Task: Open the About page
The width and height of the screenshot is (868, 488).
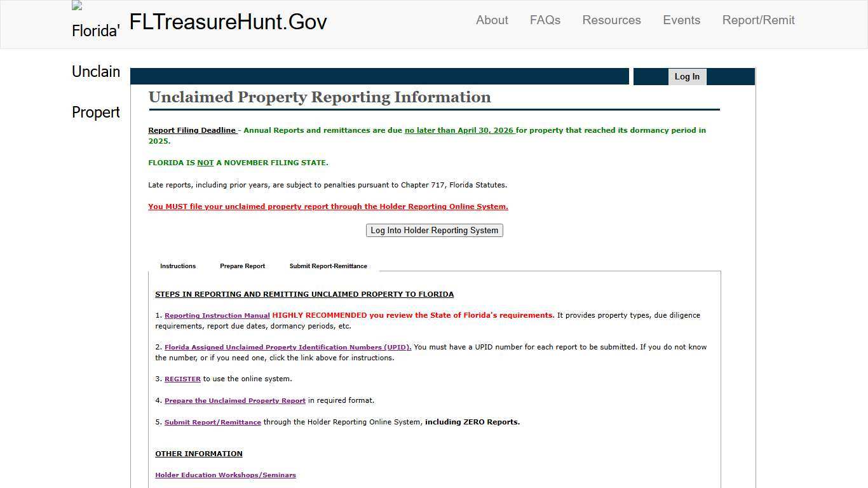Action: (x=491, y=20)
